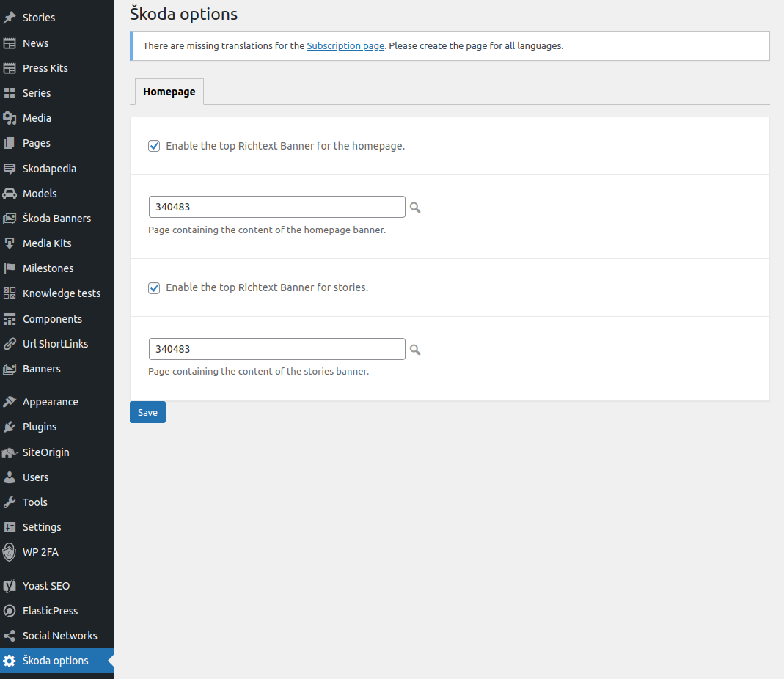Focus the stories banner page ID field
The height and width of the screenshot is (679, 784).
point(277,349)
